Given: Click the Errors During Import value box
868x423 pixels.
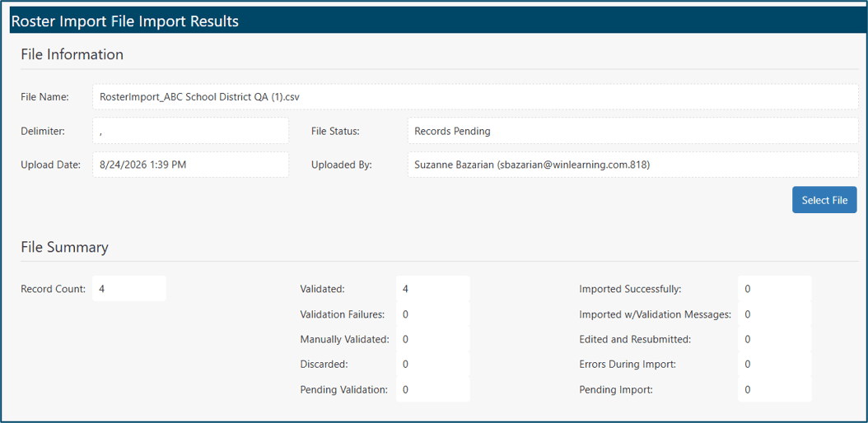Looking at the screenshot, I should tap(774, 365).
